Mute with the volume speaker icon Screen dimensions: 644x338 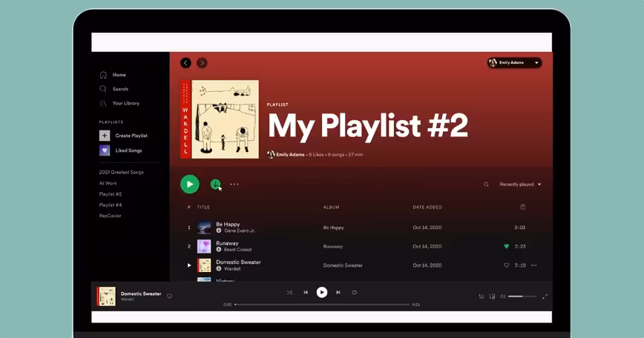click(x=503, y=296)
